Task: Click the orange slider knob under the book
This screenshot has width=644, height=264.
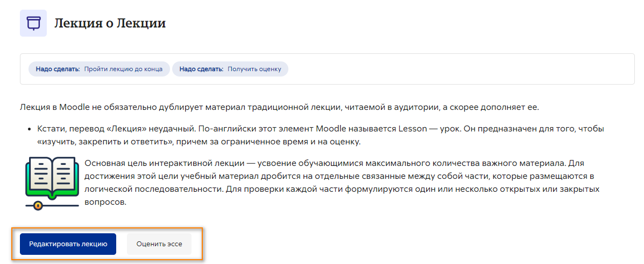Action: coord(38,205)
